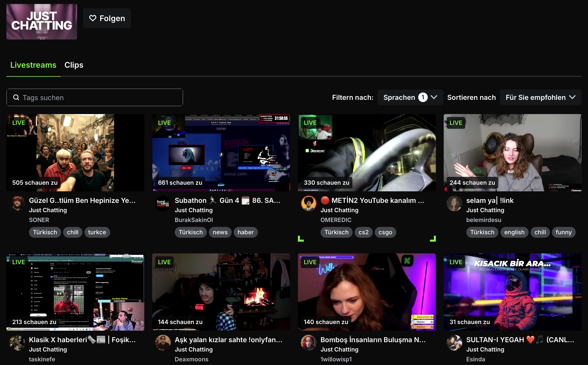Screen dimensions: 588x365
Task: Click belemirdesu's channel avatar
Action: coord(454,203)
